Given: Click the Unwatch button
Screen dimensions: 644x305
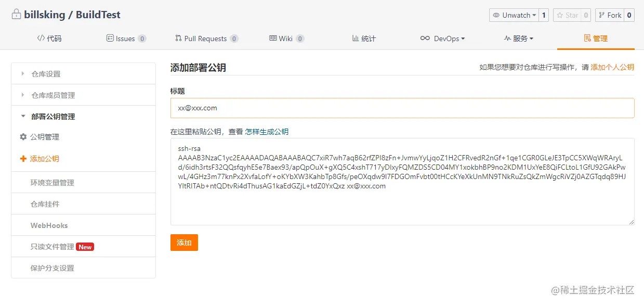Looking at the screenshot, I should click(514, 15).
